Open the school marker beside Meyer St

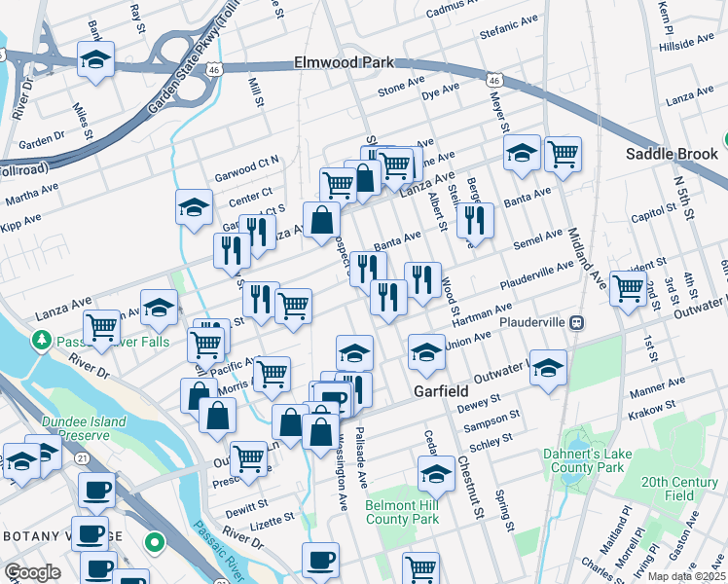[522, 155]
